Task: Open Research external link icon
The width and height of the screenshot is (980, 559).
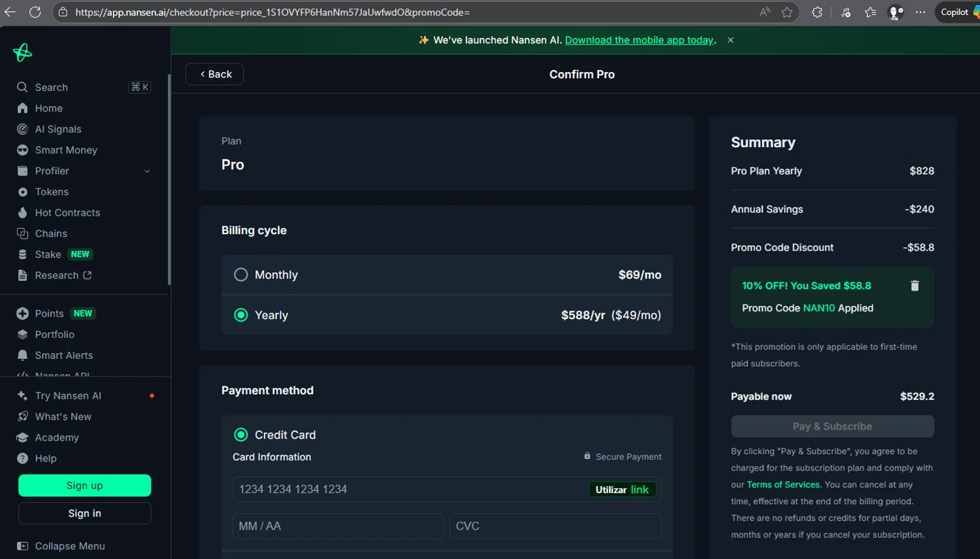Action: (88, 275)
